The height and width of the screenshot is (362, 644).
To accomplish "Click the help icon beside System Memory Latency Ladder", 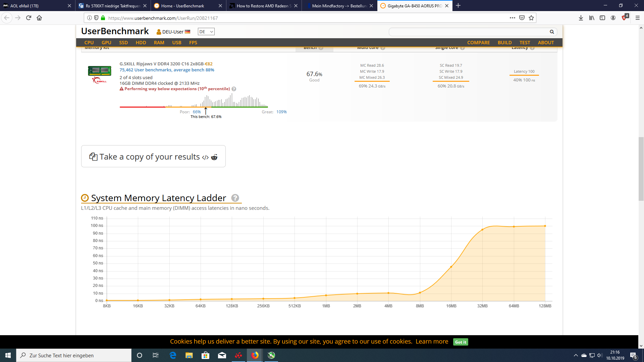I will (235, 198).
